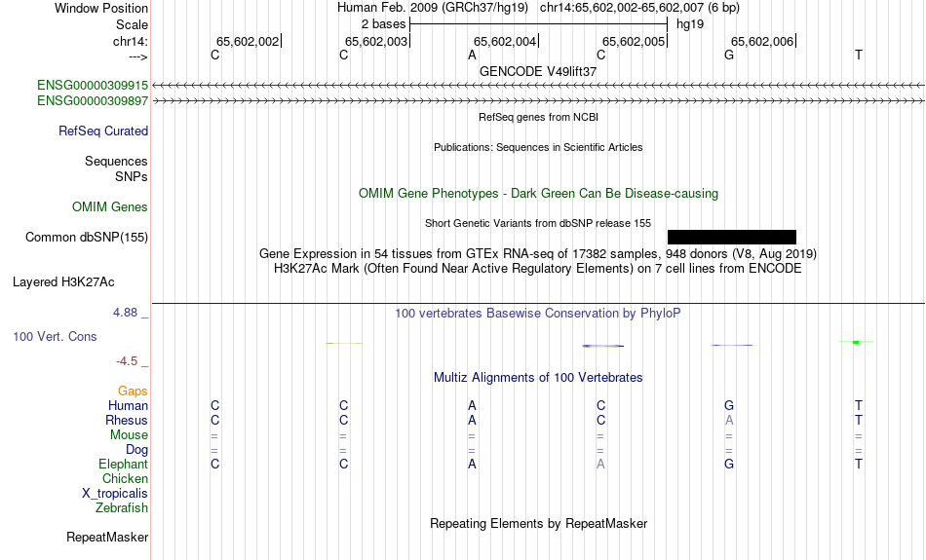Viewport: 926px width, 560px height.
Task: Click the RepeatMasker track label
Action: (107, 537)
